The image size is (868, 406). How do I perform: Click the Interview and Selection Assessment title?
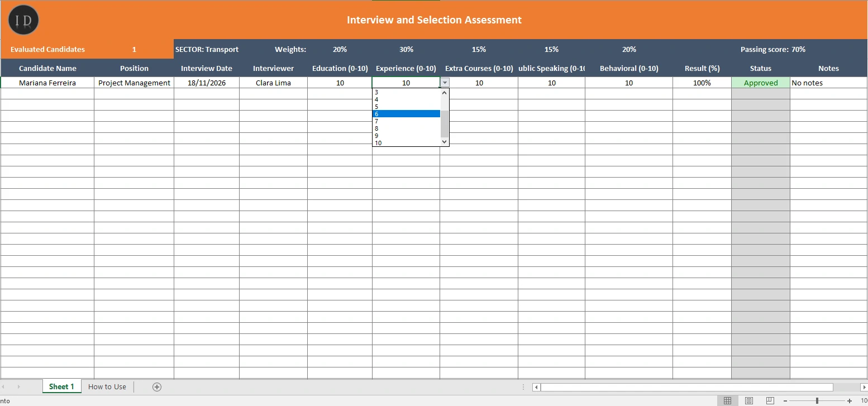pos(434,20)
